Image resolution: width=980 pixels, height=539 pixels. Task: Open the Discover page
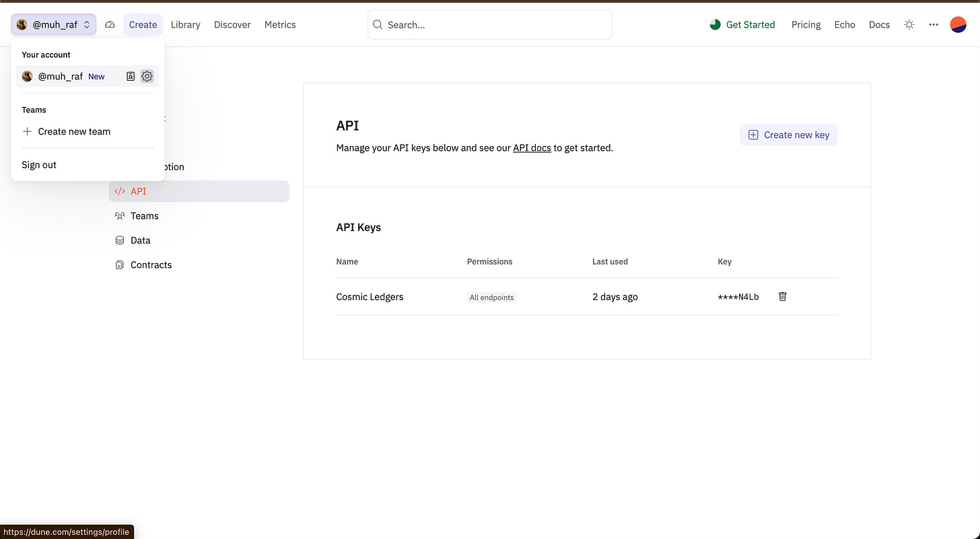232,25
